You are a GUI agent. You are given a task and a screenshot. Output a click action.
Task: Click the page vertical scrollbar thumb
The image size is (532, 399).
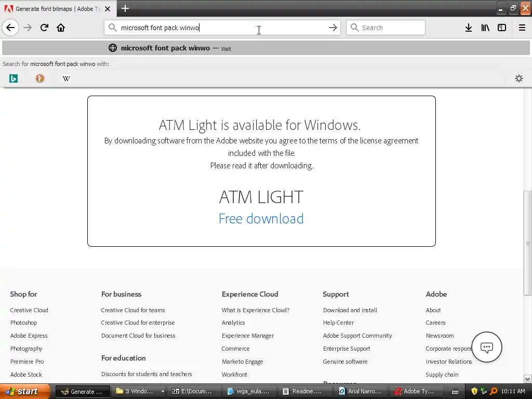pos(528,243)
